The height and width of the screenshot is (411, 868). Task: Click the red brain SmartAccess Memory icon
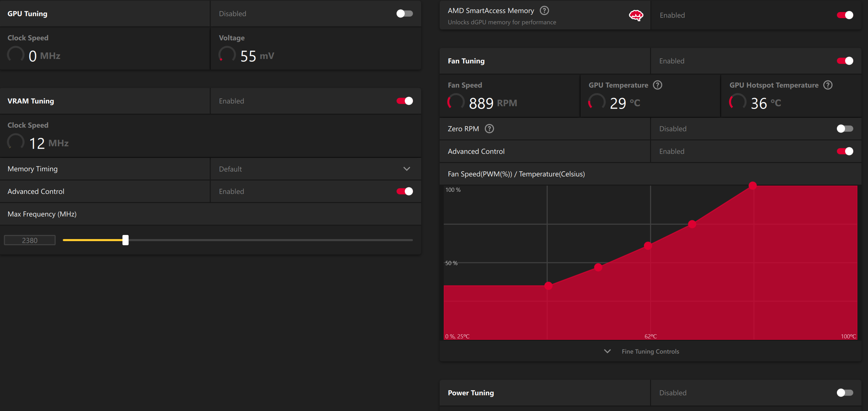pyautogui.click(x=636, y=15)
